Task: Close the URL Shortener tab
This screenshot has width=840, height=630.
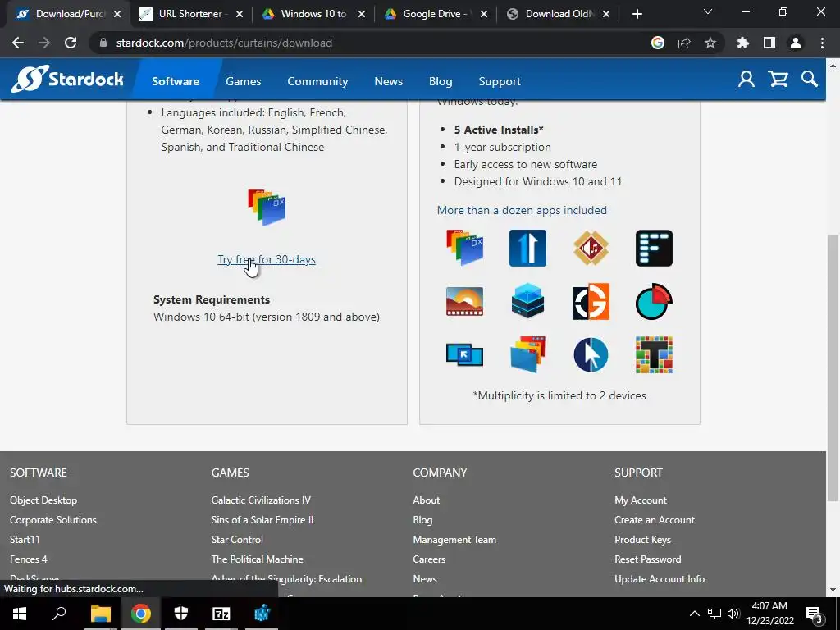Action: [x=240, y=14]
